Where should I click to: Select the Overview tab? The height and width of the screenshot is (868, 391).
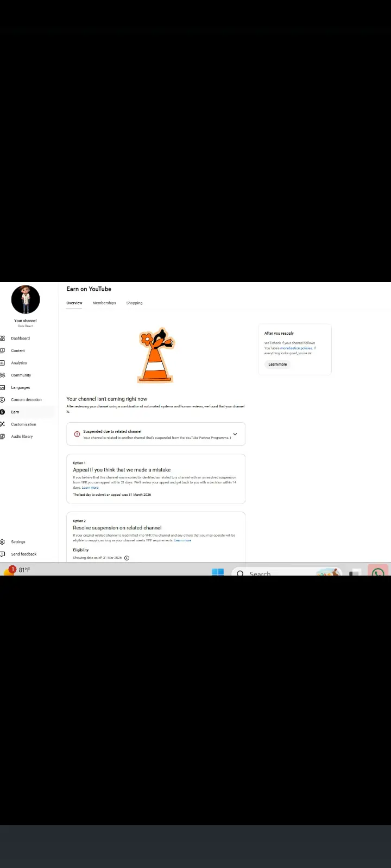(74, 303)
